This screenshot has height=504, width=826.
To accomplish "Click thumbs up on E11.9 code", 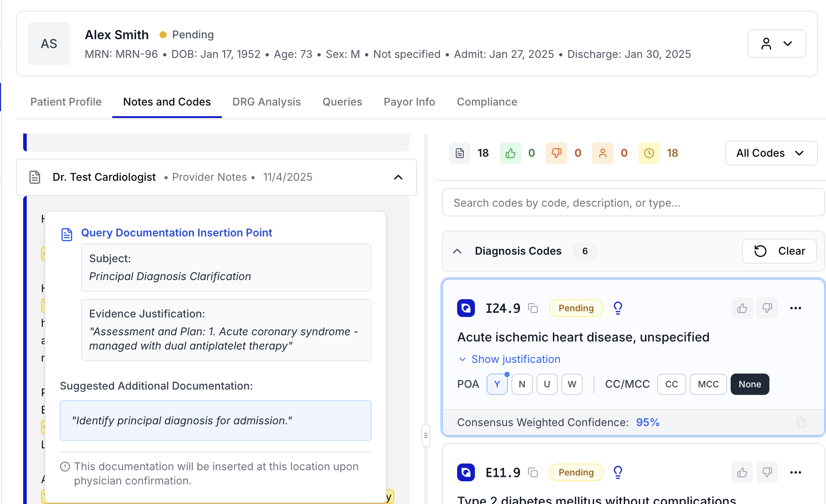I will click(x=742, y=472).
